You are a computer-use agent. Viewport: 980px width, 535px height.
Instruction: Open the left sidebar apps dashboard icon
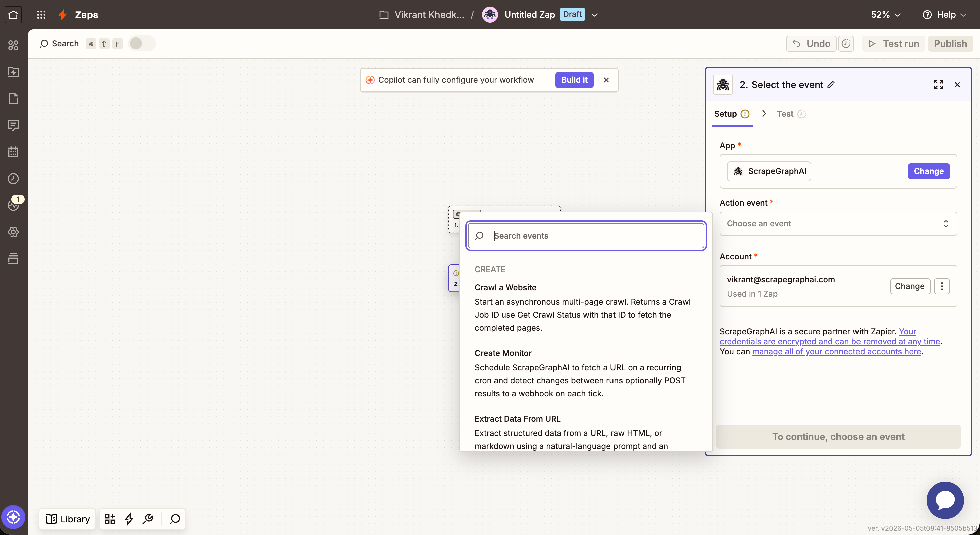point(13,45)
